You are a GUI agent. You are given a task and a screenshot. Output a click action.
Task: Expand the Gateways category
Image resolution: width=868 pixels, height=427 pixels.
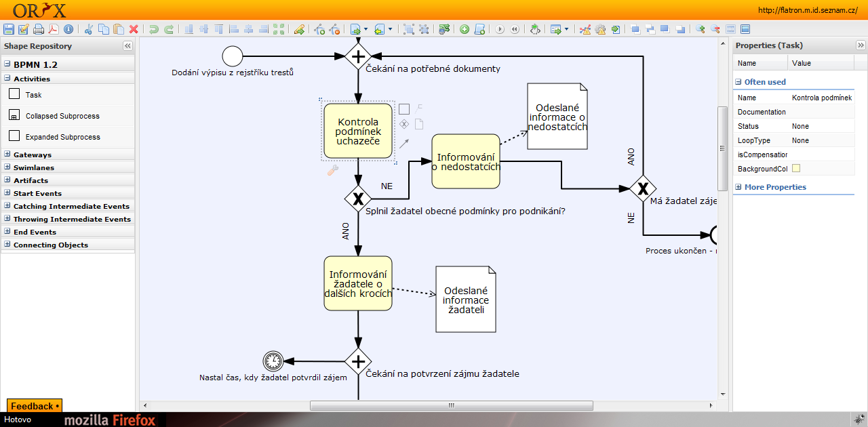[7, 155]
